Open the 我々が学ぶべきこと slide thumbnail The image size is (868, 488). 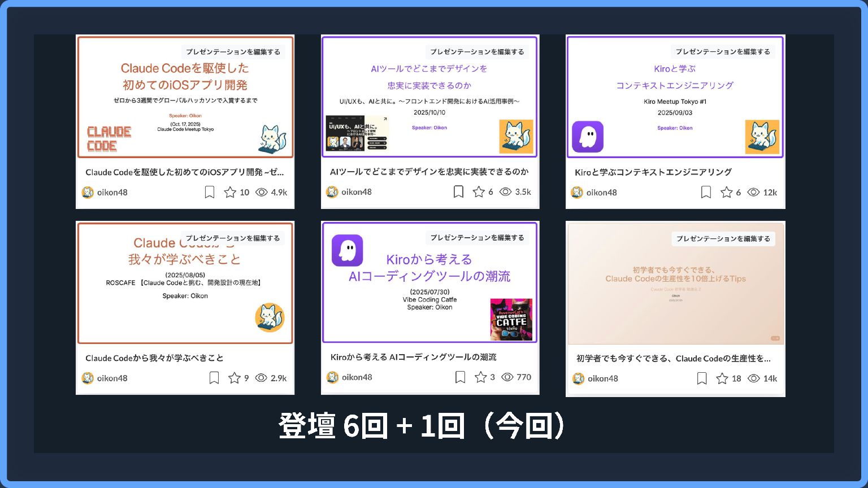[x=185, y=283]
